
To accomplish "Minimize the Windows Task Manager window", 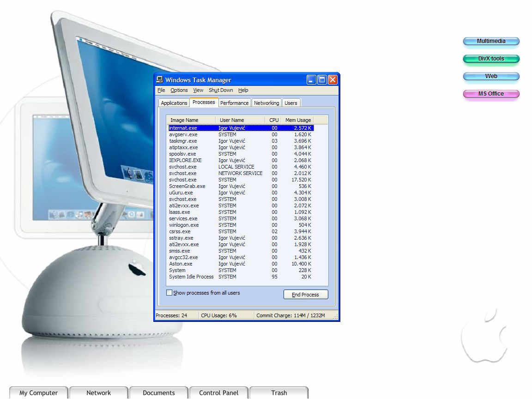I will point(312,80).
